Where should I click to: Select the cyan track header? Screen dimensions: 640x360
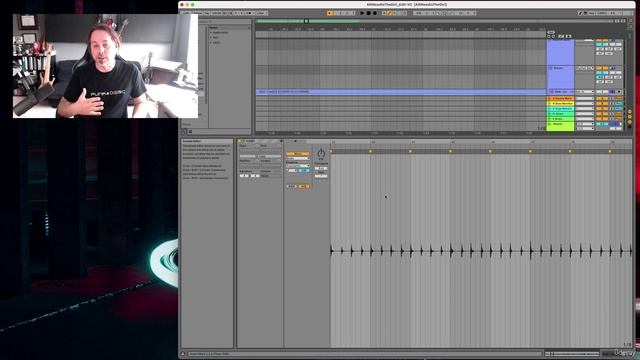click(x=560, y=109)
